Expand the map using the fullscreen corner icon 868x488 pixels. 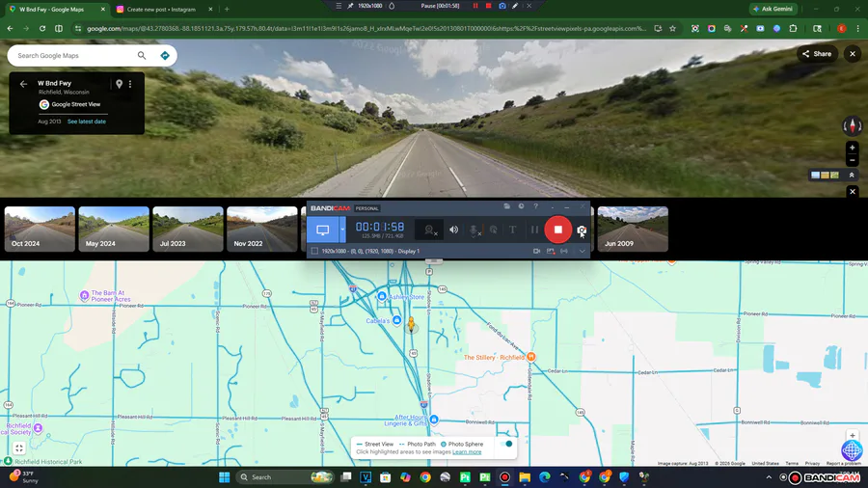click(19, 448)
